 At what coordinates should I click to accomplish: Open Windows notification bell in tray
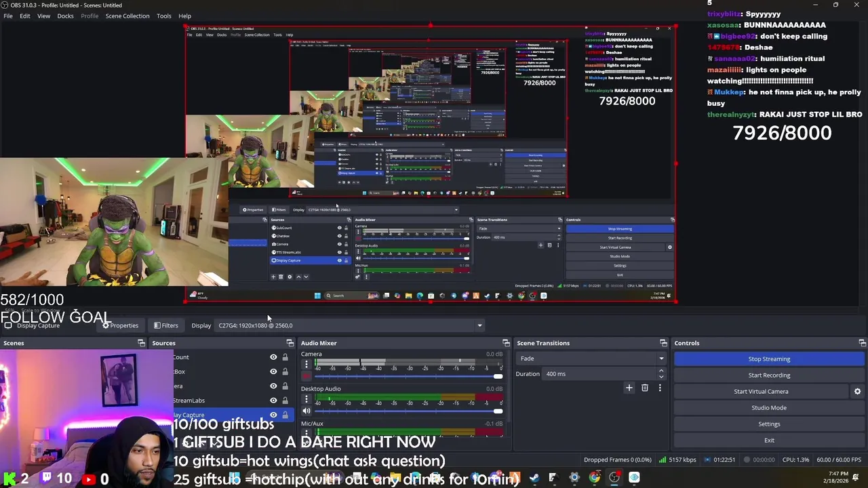click(x=857, y=479)
